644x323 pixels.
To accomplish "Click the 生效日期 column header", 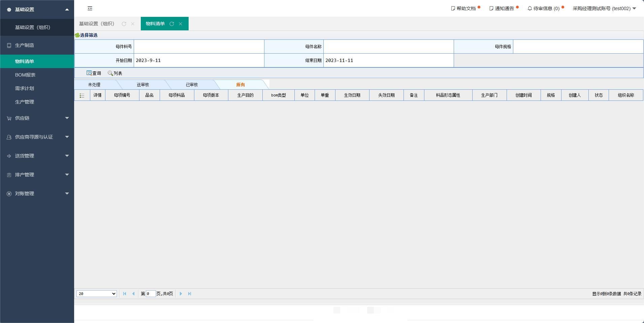I will pos(352,95).
